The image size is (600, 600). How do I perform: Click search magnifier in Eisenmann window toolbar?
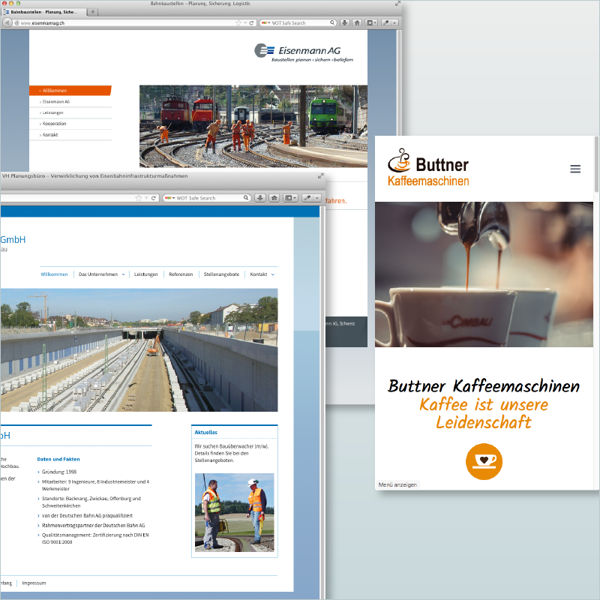click(x=332, y=23)
